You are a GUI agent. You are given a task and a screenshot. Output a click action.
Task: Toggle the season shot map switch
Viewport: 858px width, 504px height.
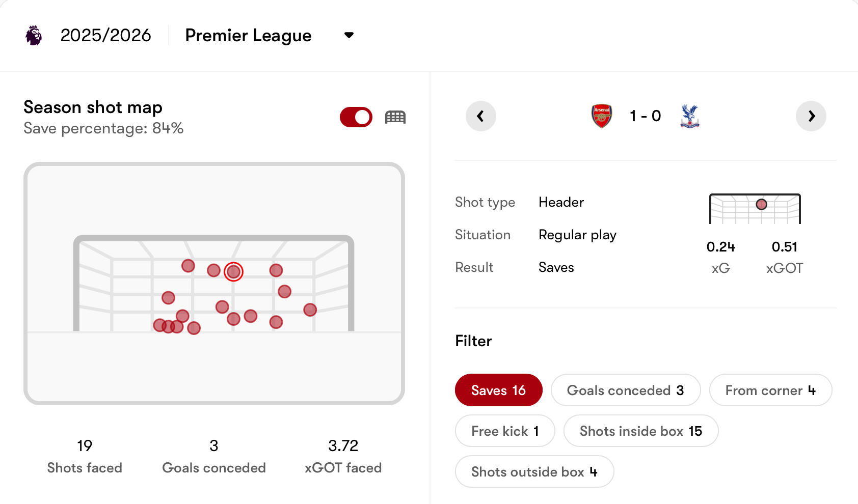[356, 117]
